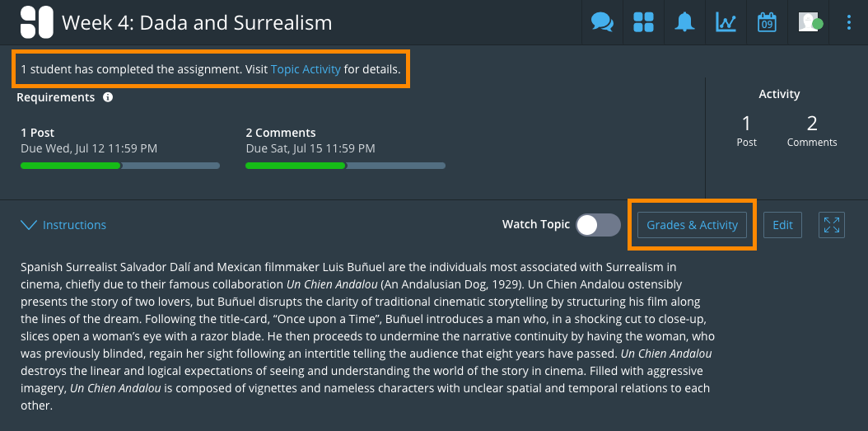Image resolution: width=868 pixels, height=431 pixels.
Task: Collapse the Instructions chevron
Action: 29,225
